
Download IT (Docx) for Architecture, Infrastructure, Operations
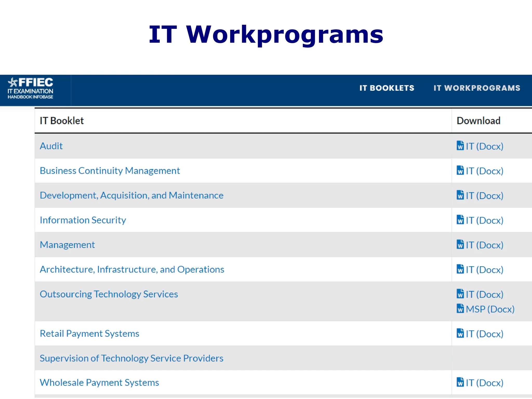coord(484,270)
